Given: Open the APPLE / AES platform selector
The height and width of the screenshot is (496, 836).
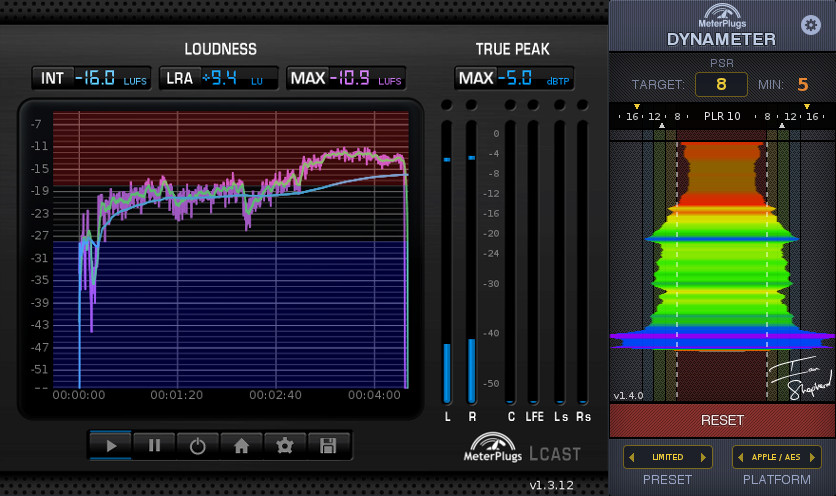Looking at the screenshot, I should pos(776,457).
